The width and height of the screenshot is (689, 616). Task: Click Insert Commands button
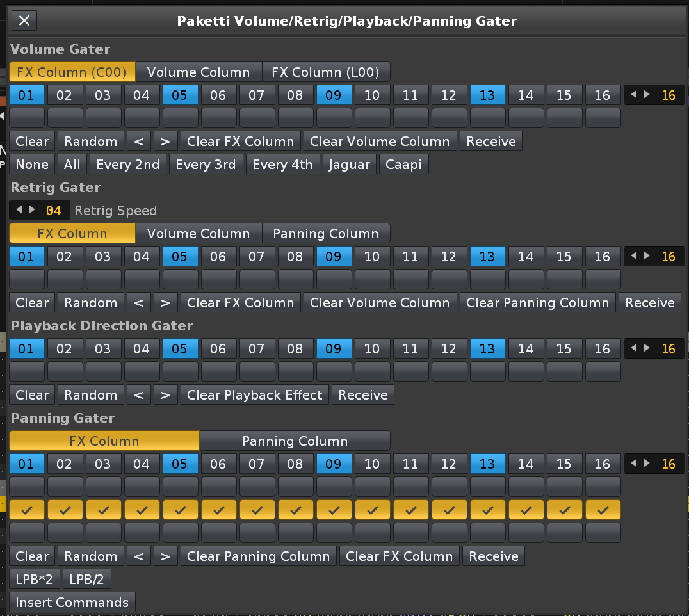pyautogui.click(x=72, y=603)
